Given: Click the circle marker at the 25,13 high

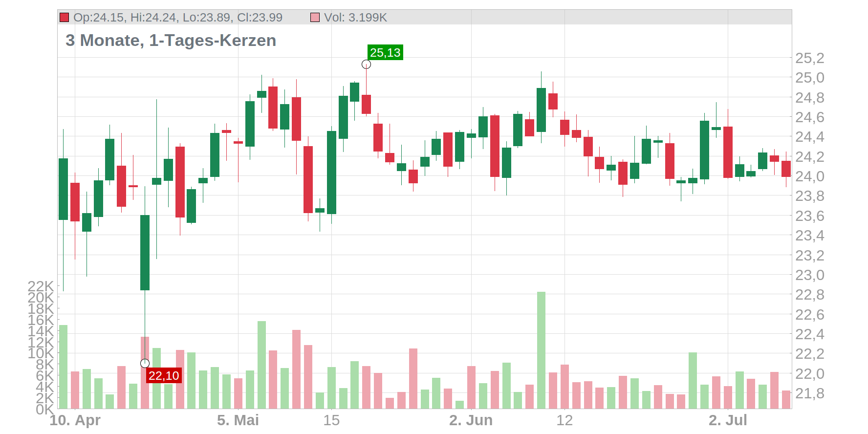Looking at the screenshot, I should point(366,65).
